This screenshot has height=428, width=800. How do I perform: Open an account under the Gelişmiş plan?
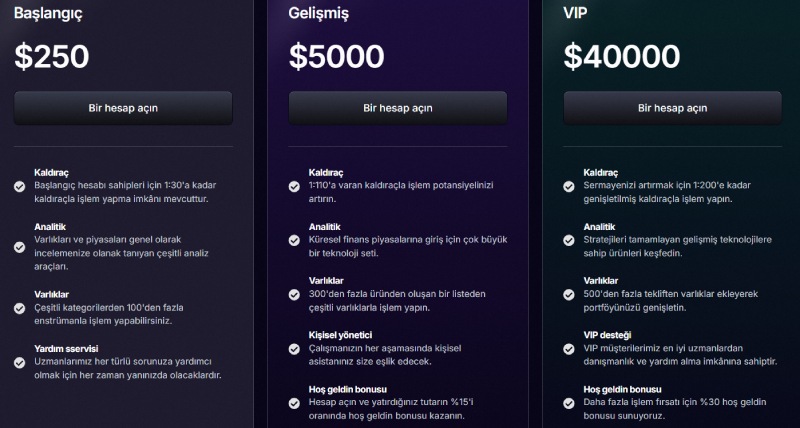click(x=398, y=108)
